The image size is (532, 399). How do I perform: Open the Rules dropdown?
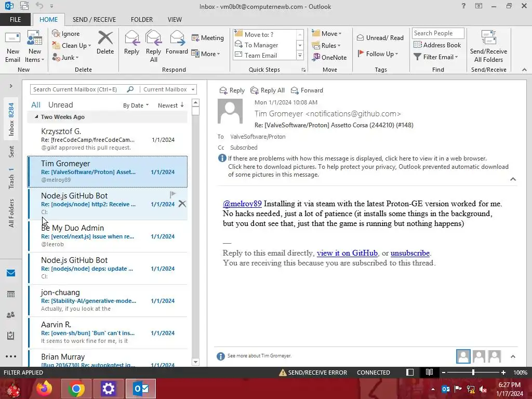(326, 46)
